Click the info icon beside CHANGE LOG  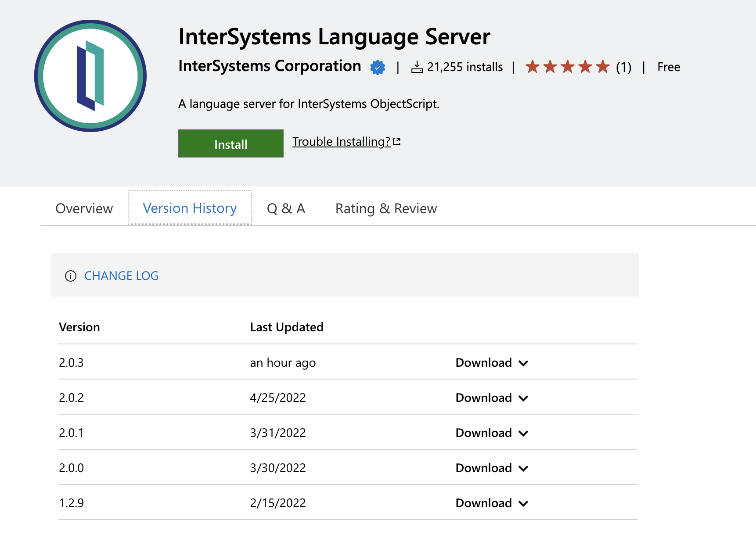tap(70, 276)
